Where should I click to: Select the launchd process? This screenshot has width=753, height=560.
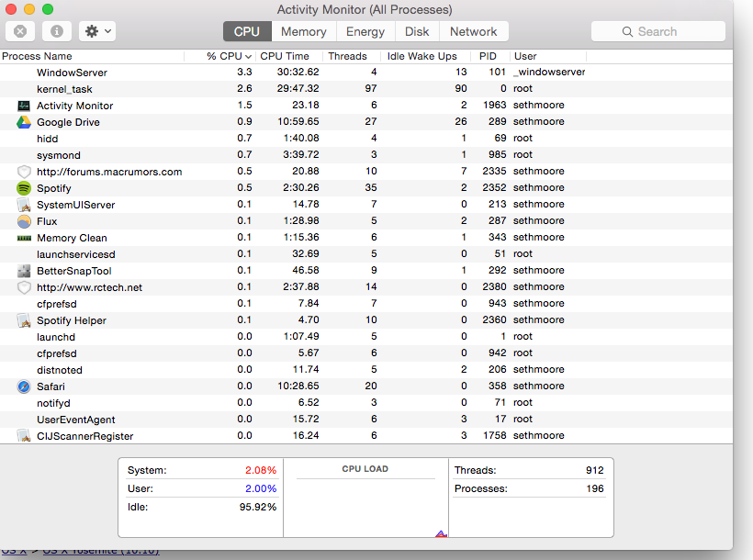pos(365,337)
